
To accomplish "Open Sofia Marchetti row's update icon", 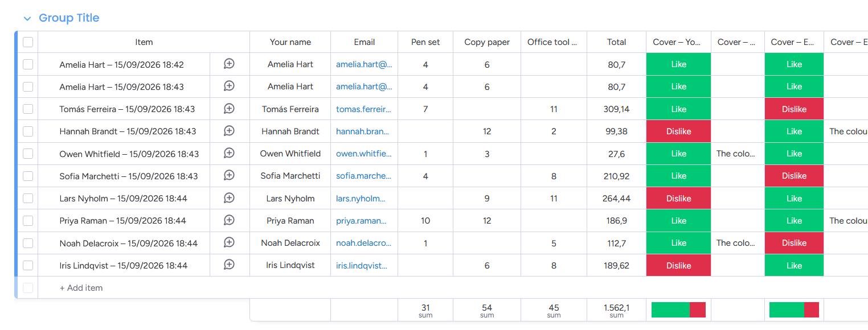I will point(229,176).
